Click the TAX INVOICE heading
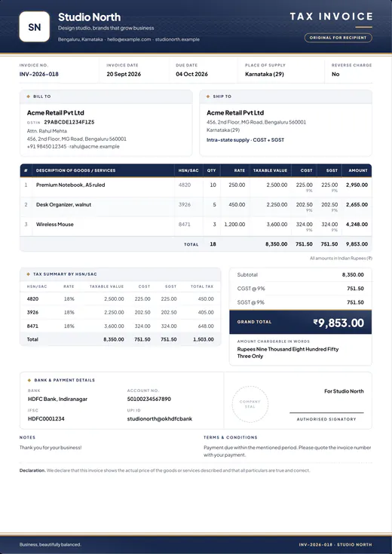The height and width of the screenshot is (554, 392). pyautogui.click(x=331, y=17)
